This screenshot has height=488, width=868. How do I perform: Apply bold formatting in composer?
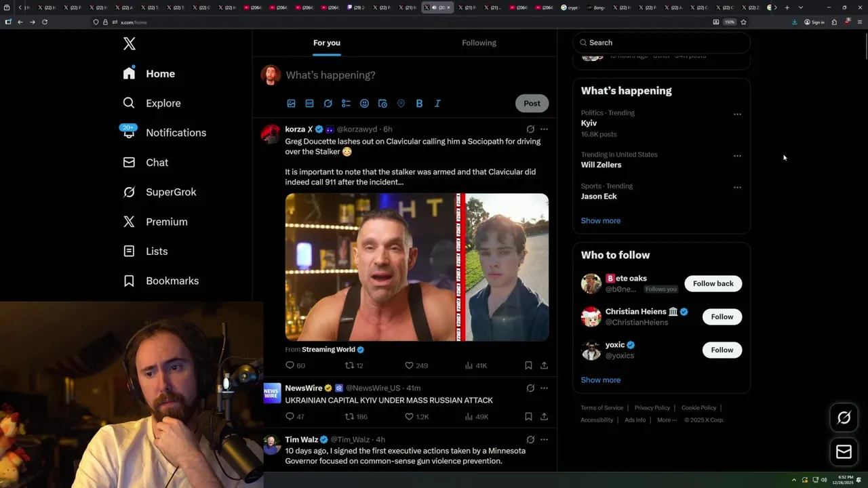(419, 104)
